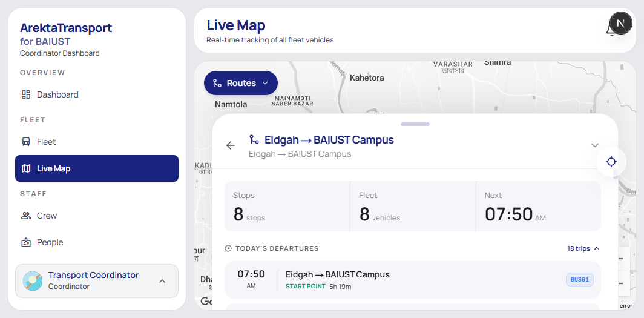Click the route icon beside Eidgah title
The image size is (644, 318).
(x=254, y=140)
